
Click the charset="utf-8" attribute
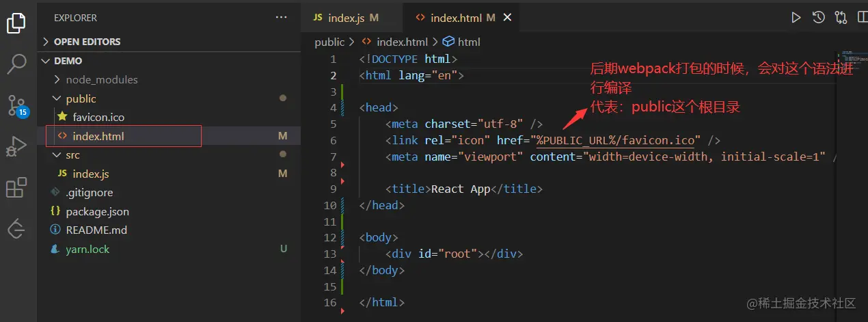coord(474,124)
